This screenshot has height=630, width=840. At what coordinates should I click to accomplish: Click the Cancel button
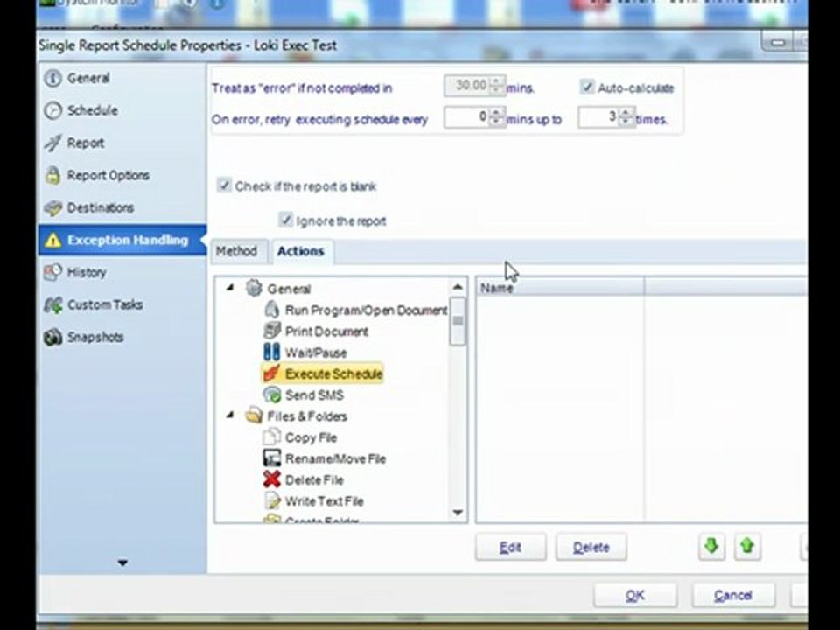click(733, 596)
